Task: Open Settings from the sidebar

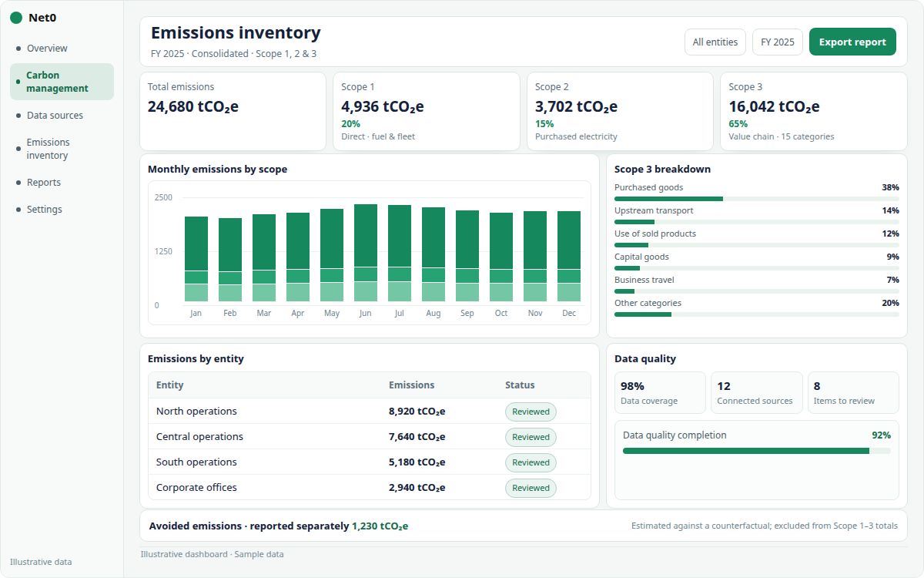Action: (62, 209)
